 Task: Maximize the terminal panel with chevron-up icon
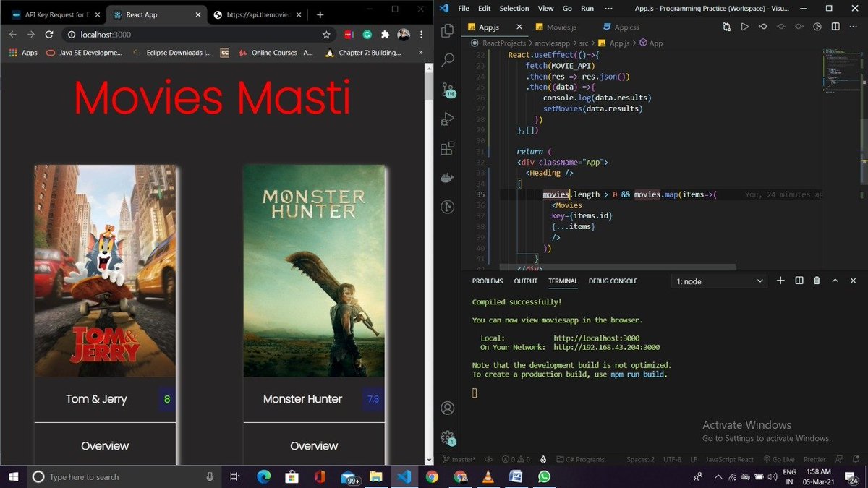tap(835, 281)
